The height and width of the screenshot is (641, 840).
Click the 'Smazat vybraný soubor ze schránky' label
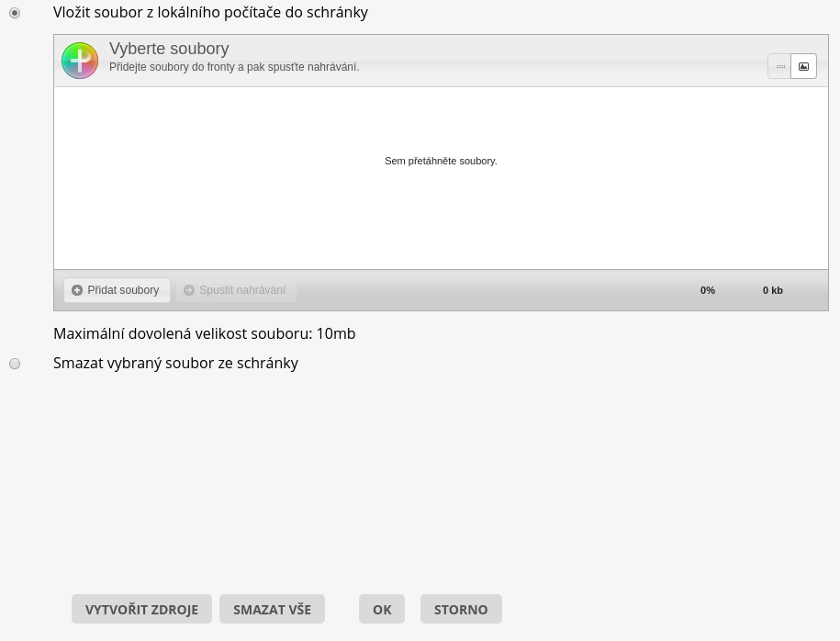pos(175,364)
